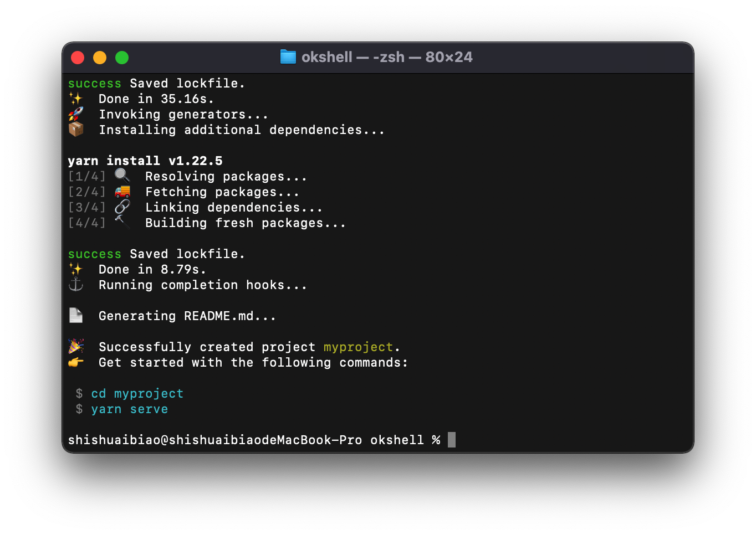
Task: Click the command 'cd myproject'
Action: (x=137, y=393)
